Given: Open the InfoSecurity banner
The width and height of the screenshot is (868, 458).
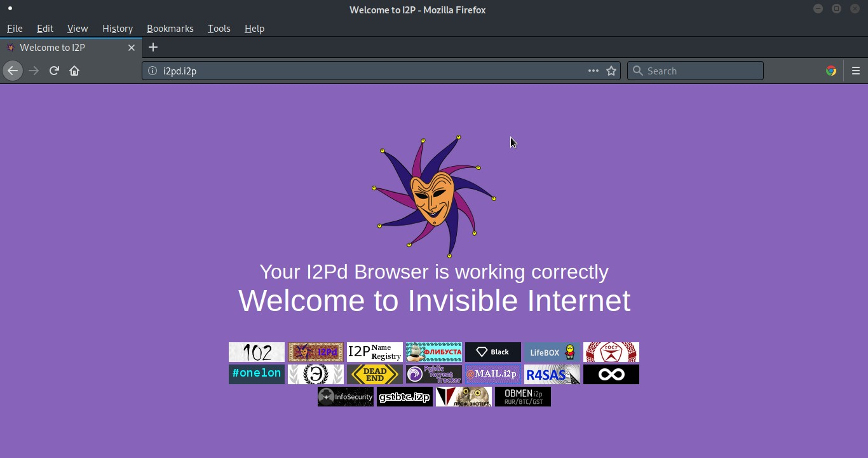Looking at the screenshot, I should click(x=346, y=397).
